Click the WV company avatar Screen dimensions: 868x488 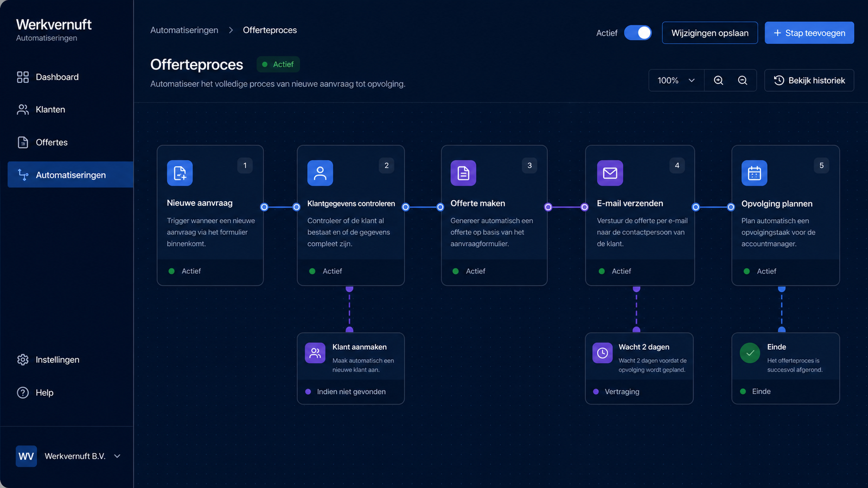(x=27, y=456)
